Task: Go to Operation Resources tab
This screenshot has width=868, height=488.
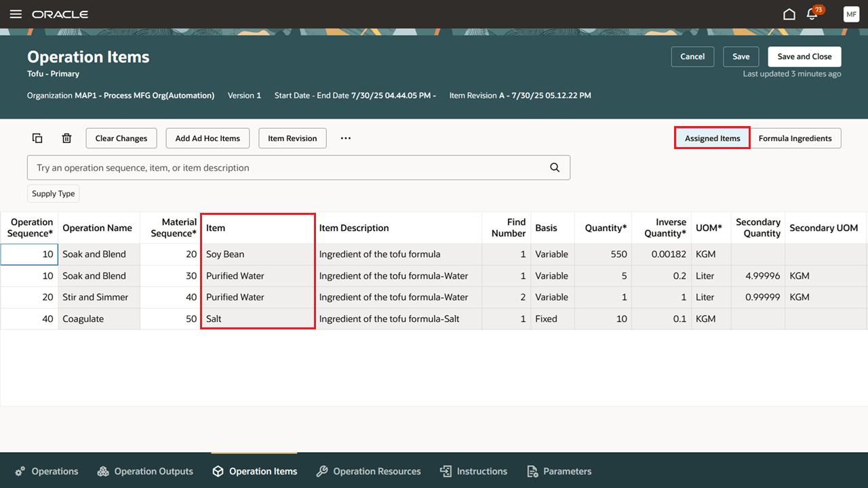Action: pyautogui.click(x=368, y=471)
